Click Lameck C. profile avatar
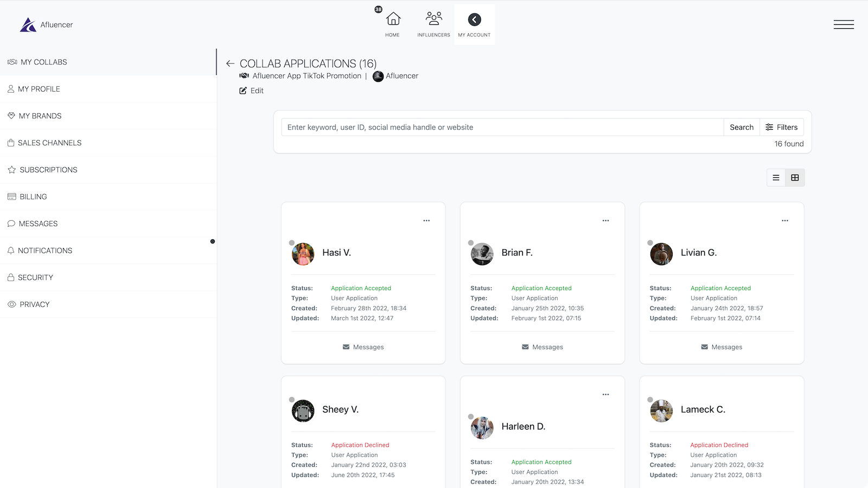The image size is (868, 488). (661, 411)
